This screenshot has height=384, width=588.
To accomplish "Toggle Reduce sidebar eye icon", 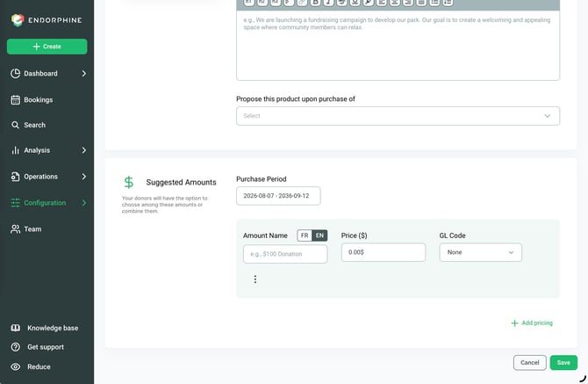I will (x=16, y=366).
